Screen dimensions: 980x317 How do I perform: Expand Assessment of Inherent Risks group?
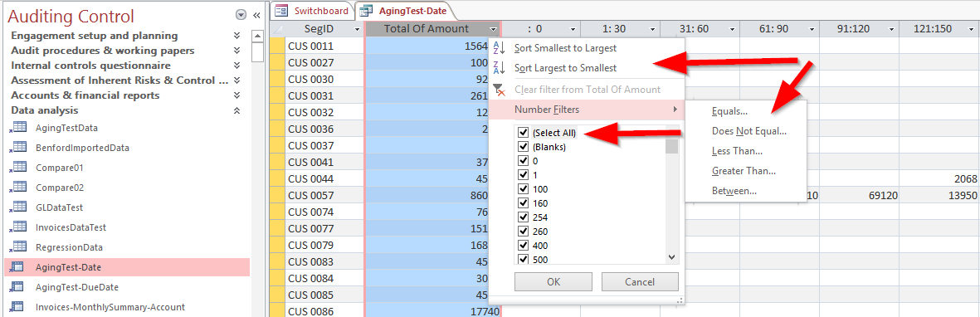coord(236,80)
